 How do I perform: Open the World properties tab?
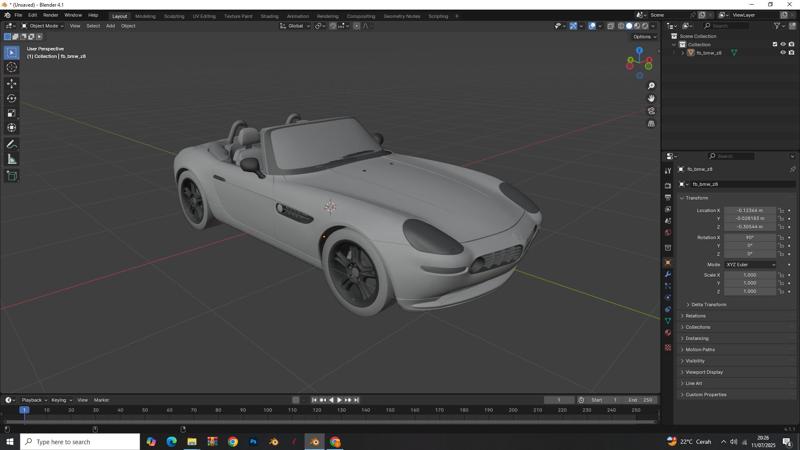(x=668, y=233)
